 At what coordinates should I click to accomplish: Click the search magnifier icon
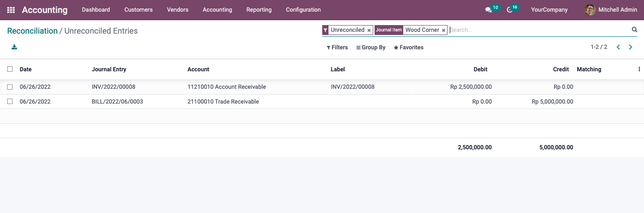(x=634, y=30)
